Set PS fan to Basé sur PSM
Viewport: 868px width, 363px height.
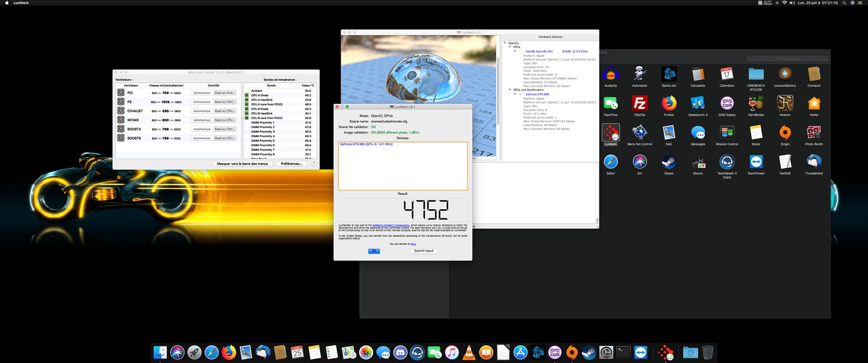[225, 102]
